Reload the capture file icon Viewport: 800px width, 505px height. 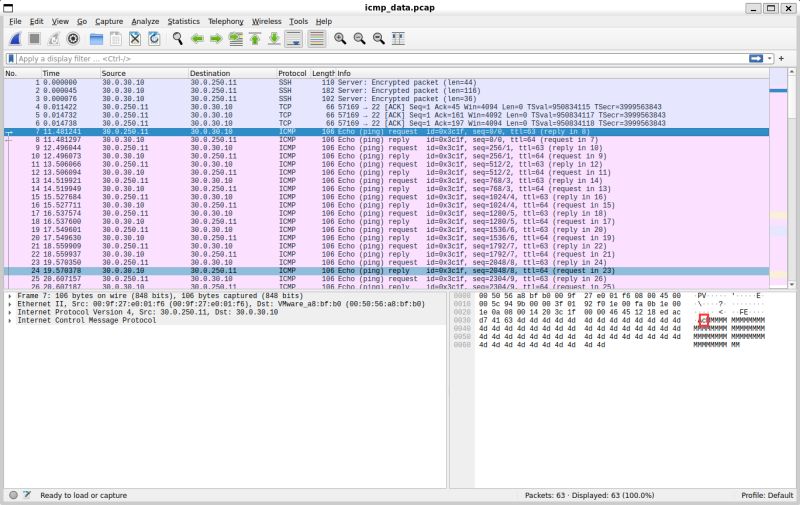[x=154, y=39]
